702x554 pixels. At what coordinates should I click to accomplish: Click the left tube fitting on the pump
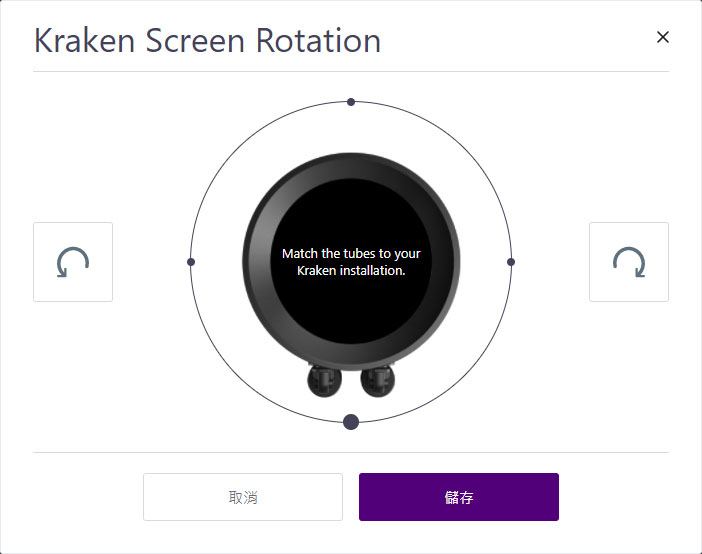[325, 381]
